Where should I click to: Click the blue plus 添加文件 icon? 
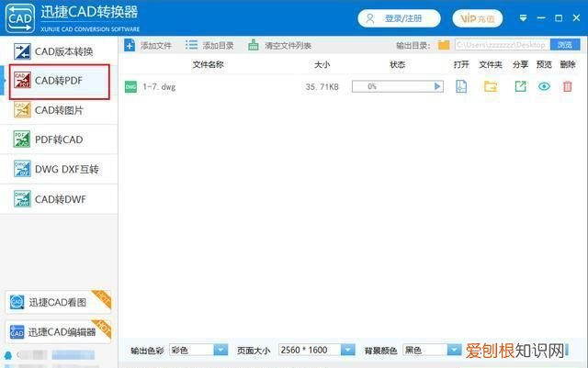130,45
